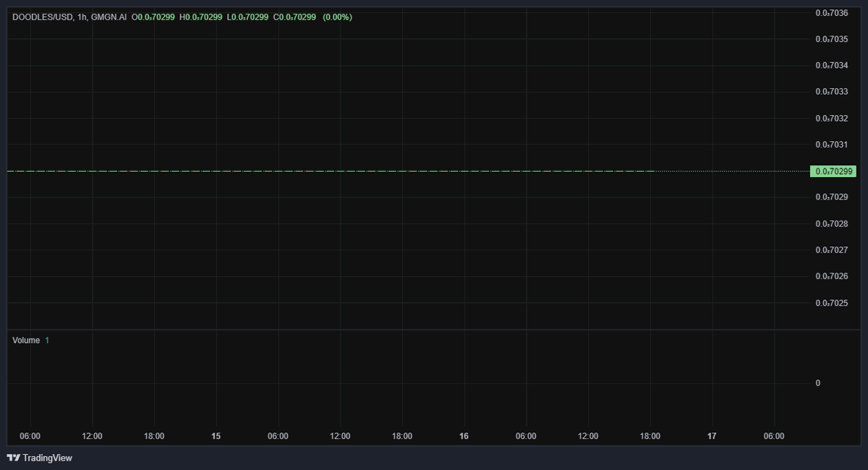This screenshot has width=868, height=470.
Task: Click the High value H0.0₇70299
Action: point(200,17)
